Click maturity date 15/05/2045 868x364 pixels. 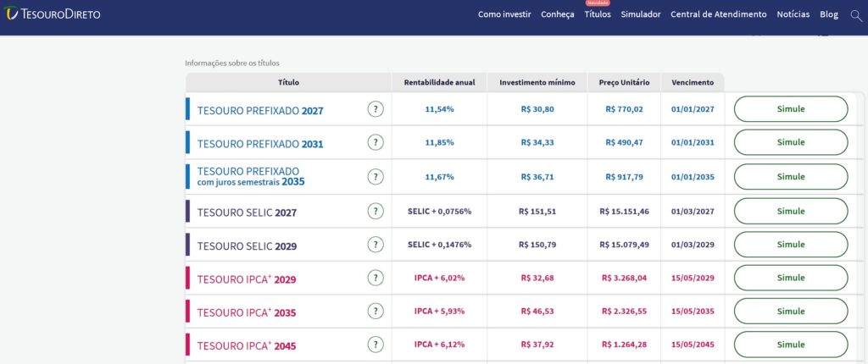coord(693,345)
